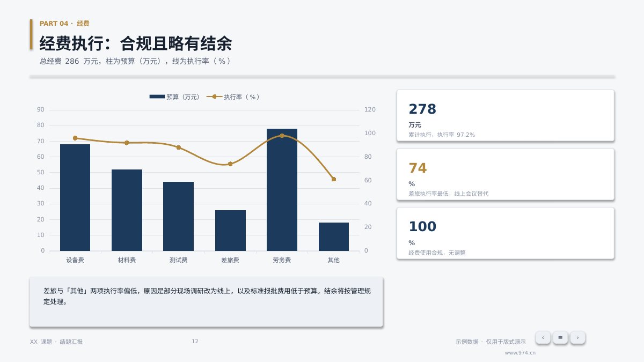Image resolution: width=644 pixels, height=362 pixels.
Task: Click the 278 万元 summary card
Action: tap(506, 115)
